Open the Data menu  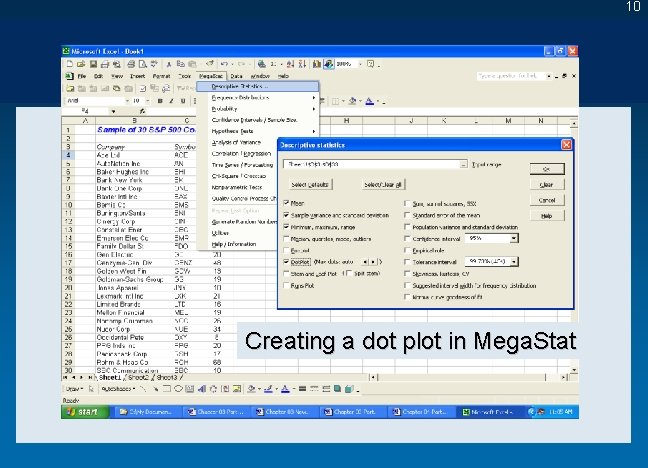pos(236,76)
